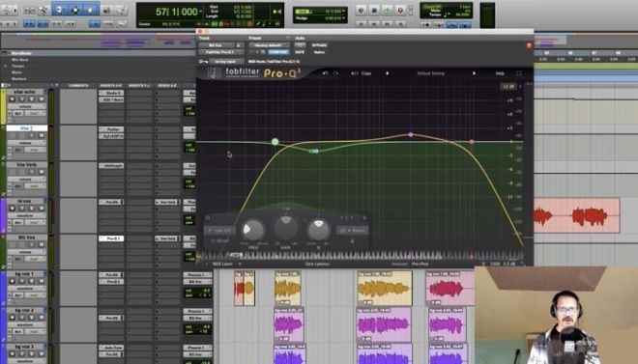Open the Pro-Q 3 Help menu
Image resolution: width=638 pixels, height=364 pixels.
[x=500, y=73]
